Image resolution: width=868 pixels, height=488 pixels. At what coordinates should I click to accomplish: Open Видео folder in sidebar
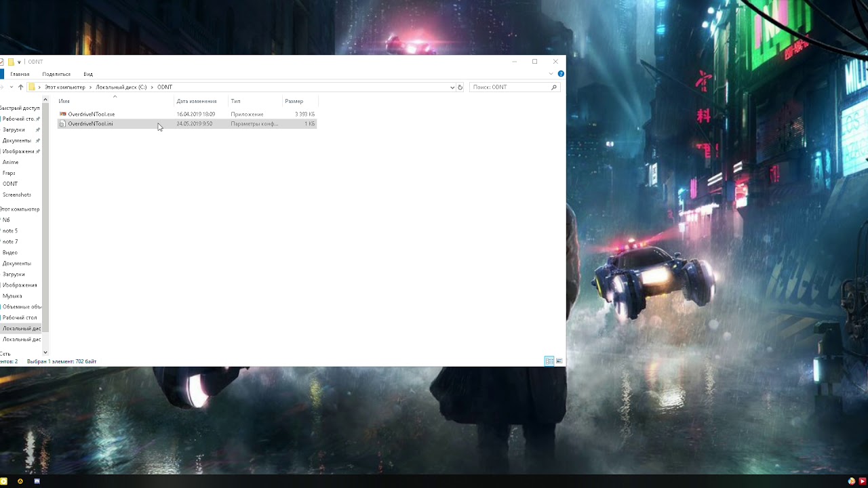tap(10, 252)
